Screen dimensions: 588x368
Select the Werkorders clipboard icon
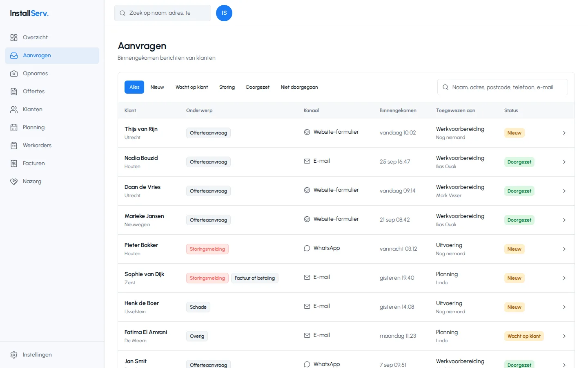click(14, 146)
